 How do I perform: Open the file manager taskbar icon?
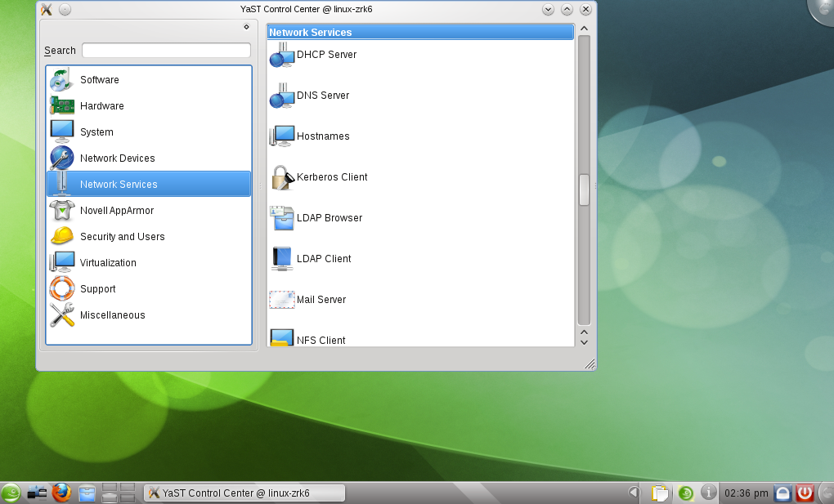click(87, 493)
